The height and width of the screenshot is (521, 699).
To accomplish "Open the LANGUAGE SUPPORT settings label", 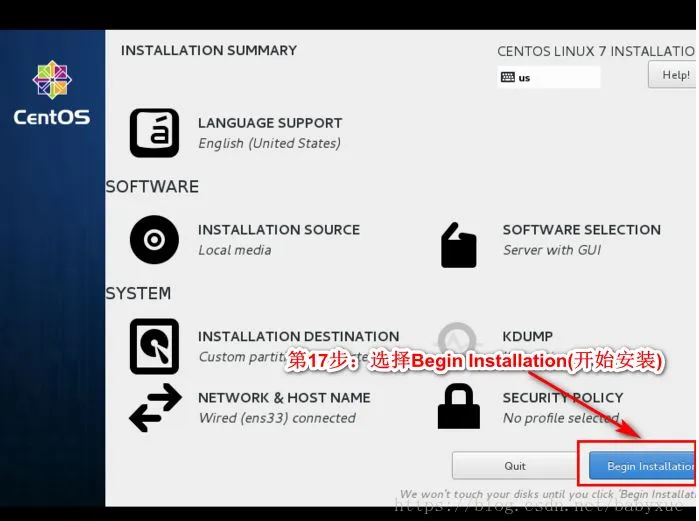I will coord(270,123).
